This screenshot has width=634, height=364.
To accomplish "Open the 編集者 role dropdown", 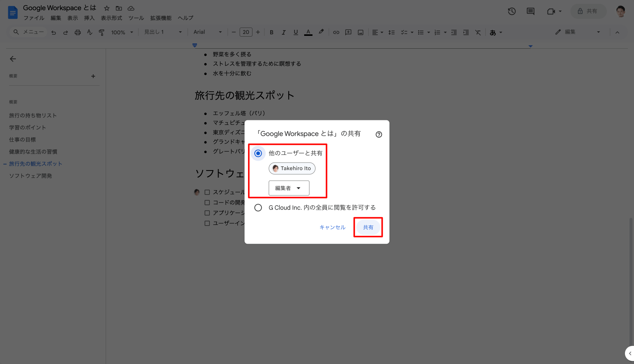I will (x=289, y=188).
